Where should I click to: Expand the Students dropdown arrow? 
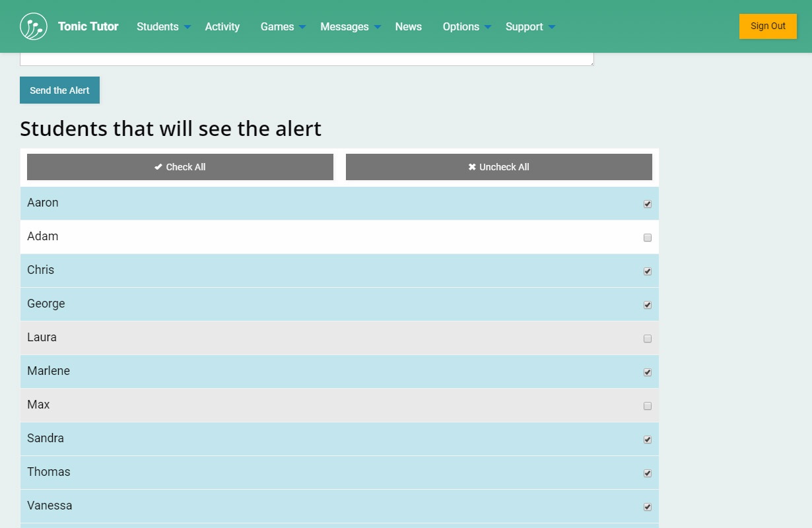click(187, 27)
